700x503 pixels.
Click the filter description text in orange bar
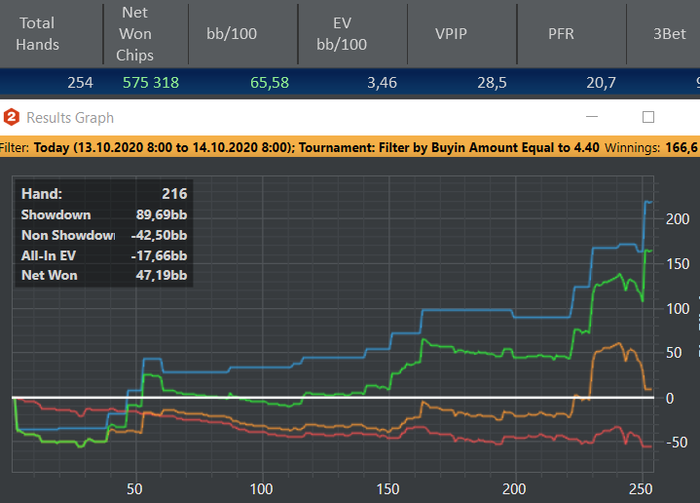[317, 148]
